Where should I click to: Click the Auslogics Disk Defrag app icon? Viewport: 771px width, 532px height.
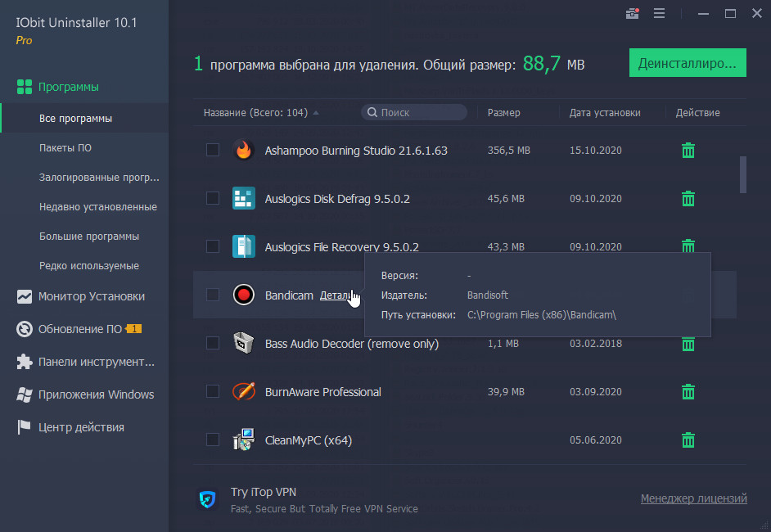point(243,198)
